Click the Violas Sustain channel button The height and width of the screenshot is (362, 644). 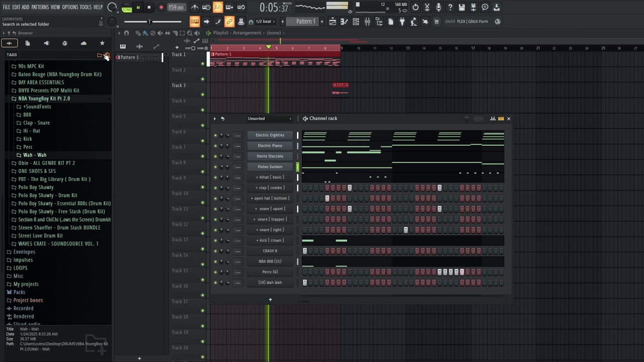click(270, 167)
